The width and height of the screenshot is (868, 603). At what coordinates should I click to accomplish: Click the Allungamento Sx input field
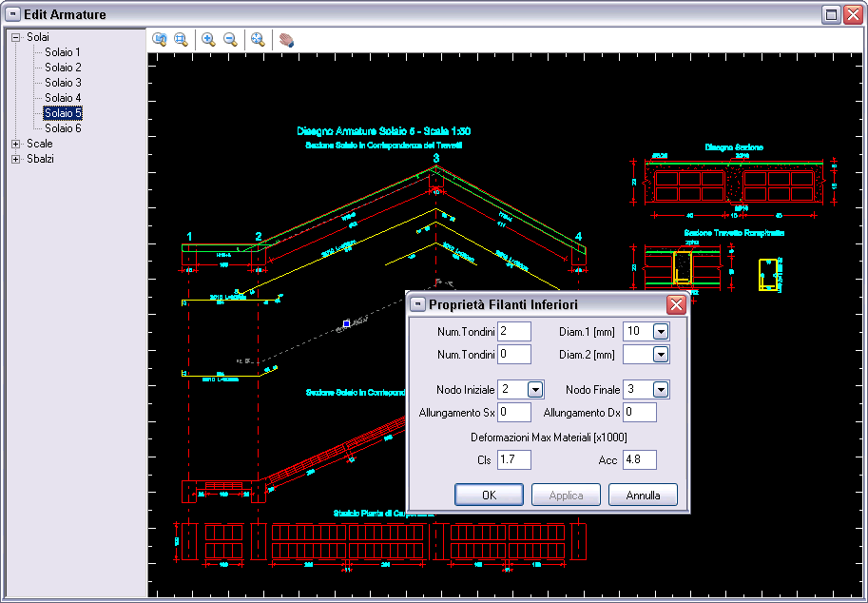click(514, 412)
